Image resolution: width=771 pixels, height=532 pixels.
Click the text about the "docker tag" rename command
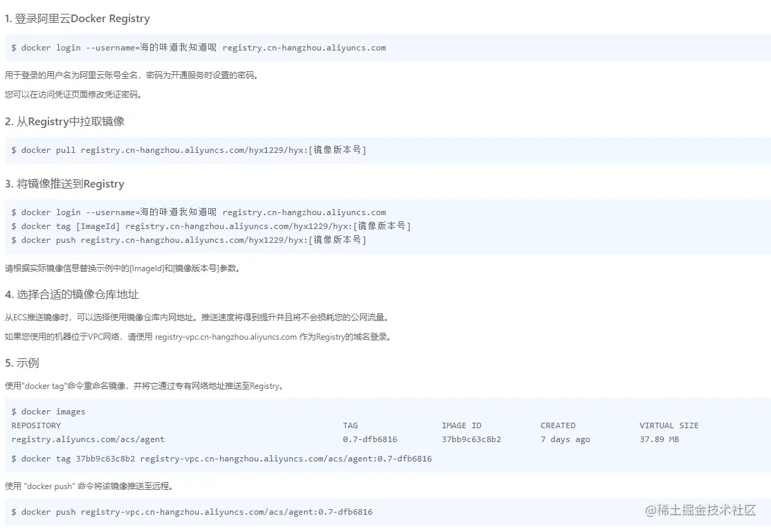click(x=145, y=386)
